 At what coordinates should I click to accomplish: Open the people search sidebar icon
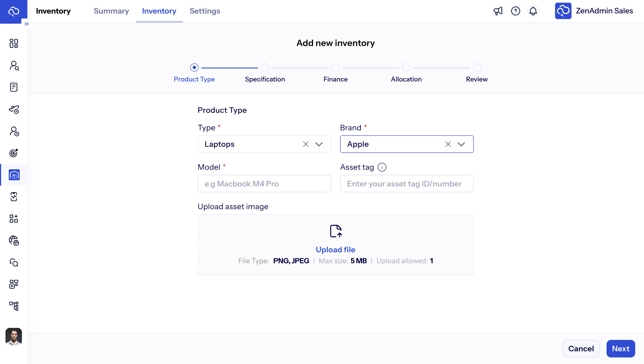coord(14,65)
